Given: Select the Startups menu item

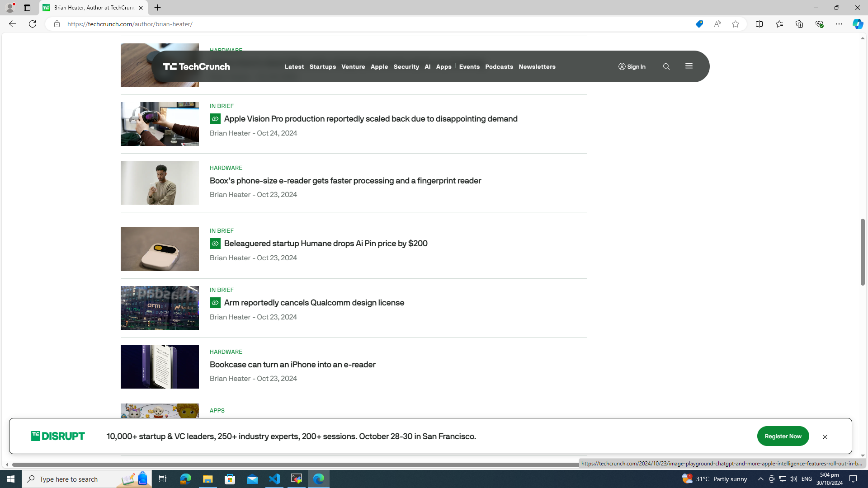Looking at the screenshot, I should (x=322, y=66).
